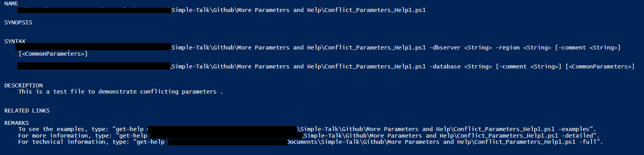Click the SYNTAX section heading
Image resolution: width=644 pixels, height=155 pixels.
point(15,41)
